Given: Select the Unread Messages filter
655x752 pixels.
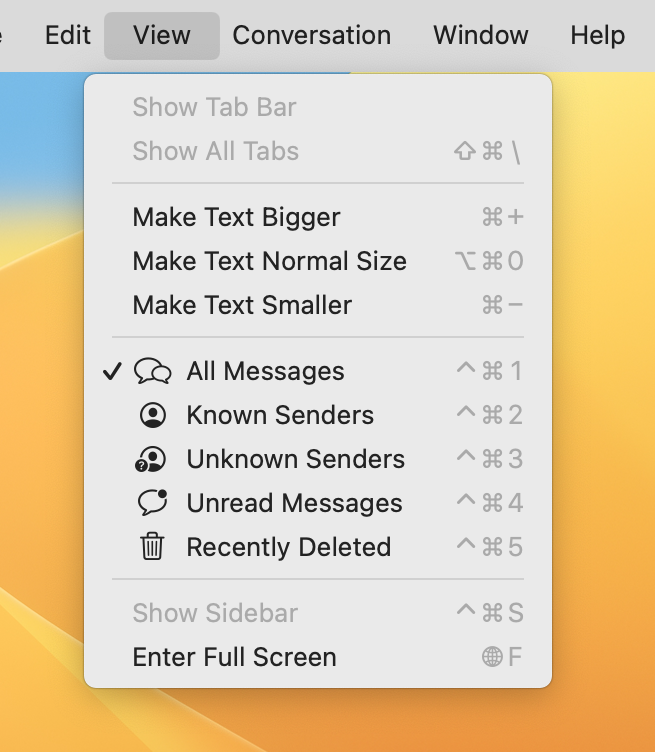Looking at the screenshot, I should [x=318, y=503].
